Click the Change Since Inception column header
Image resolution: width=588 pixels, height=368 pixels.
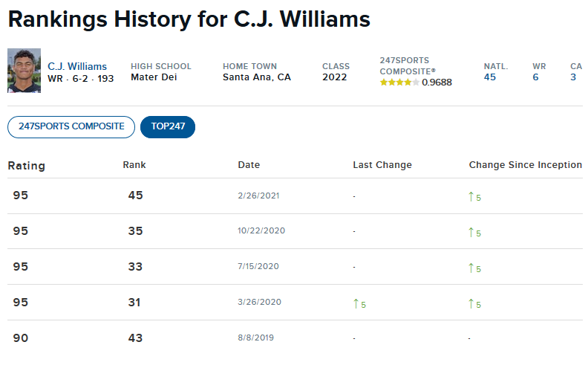pos(525,165)
